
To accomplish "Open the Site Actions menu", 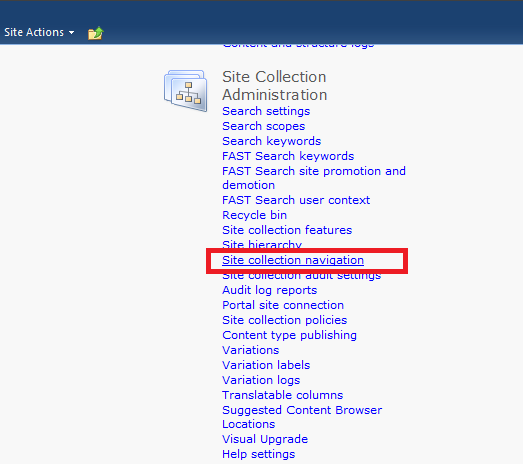I will coord(39,32).
